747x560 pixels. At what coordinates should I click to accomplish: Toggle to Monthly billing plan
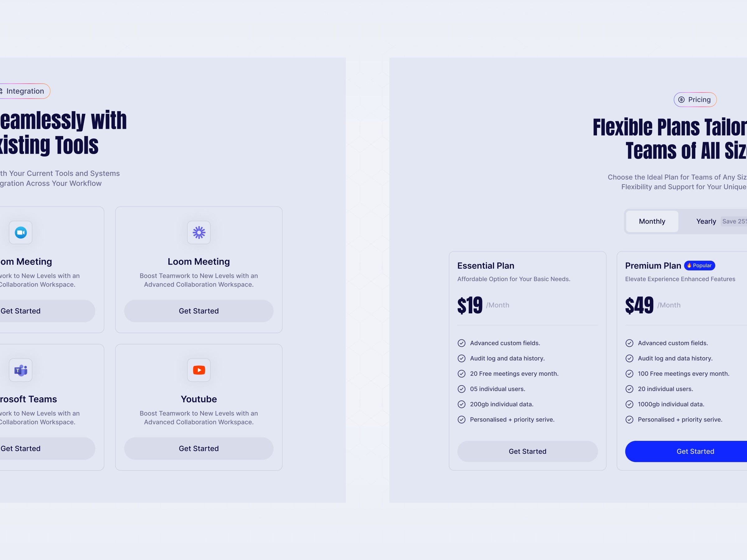coord(652,221)
